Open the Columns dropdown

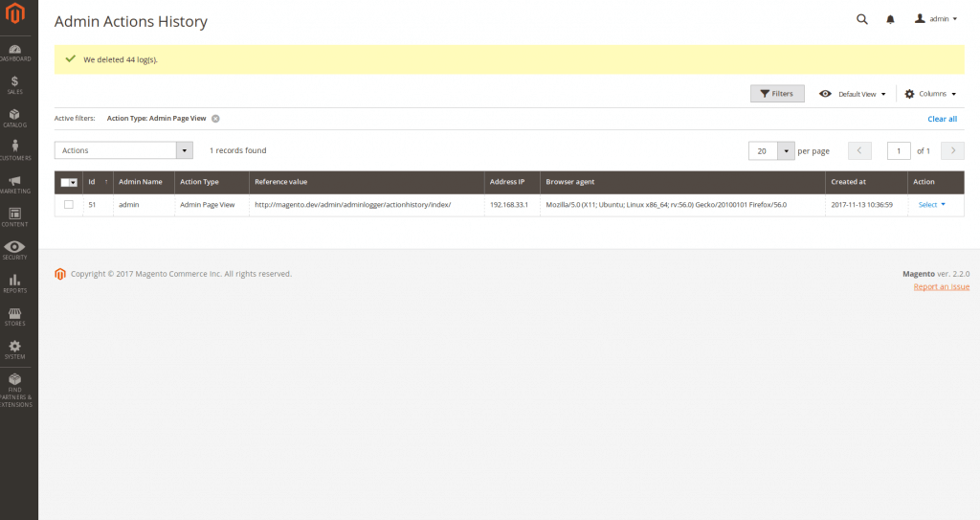(930, 94)
